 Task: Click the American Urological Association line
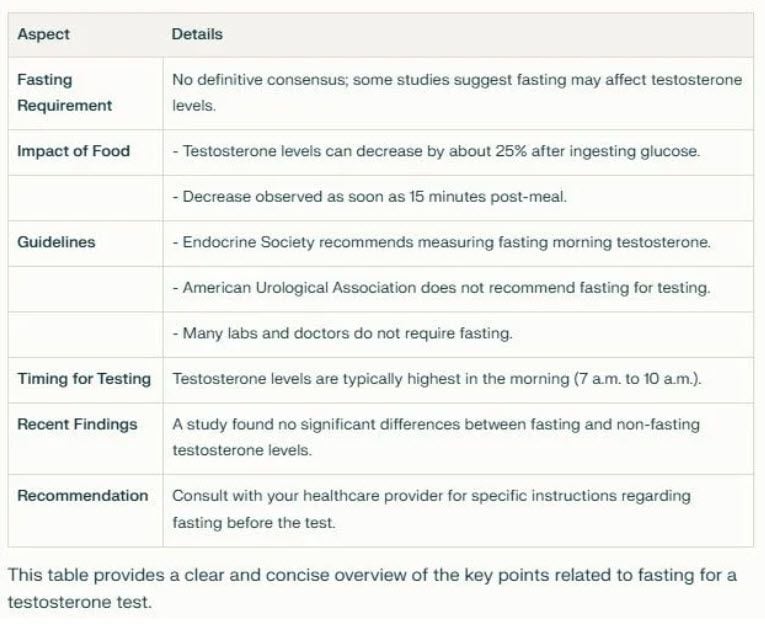tap(441, 288)
